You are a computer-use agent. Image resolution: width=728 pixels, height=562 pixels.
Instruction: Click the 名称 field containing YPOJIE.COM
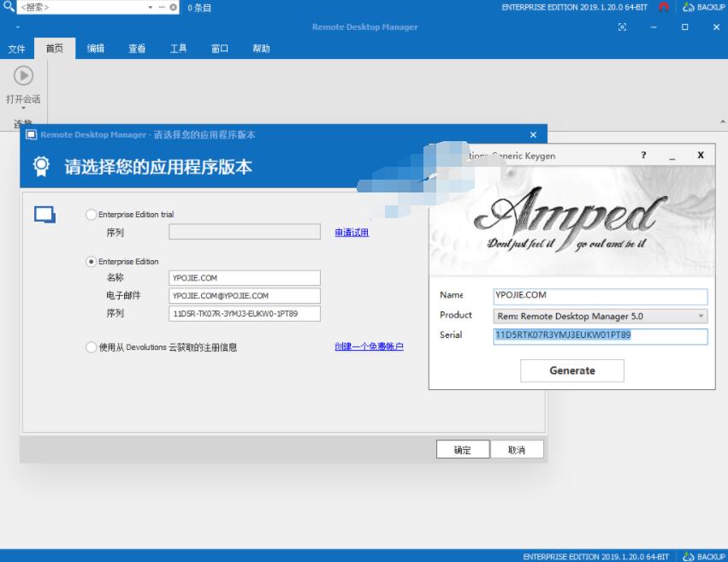coord(244,278)
